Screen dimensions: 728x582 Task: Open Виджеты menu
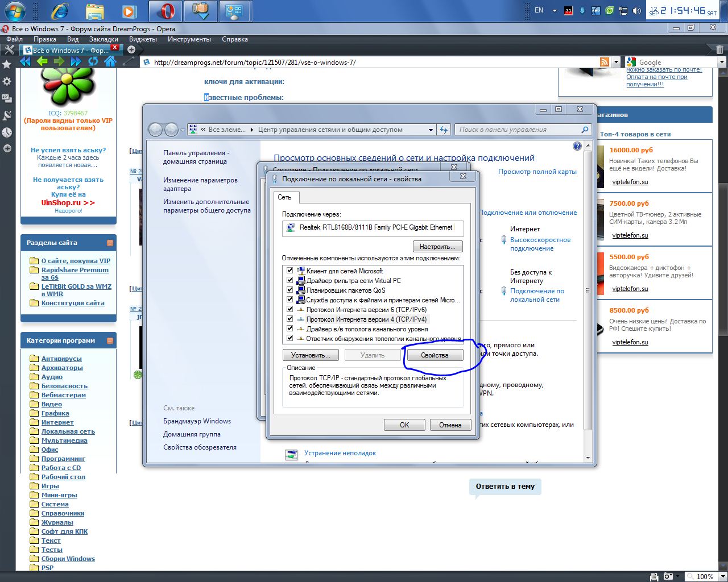click(x=143, y=39)
